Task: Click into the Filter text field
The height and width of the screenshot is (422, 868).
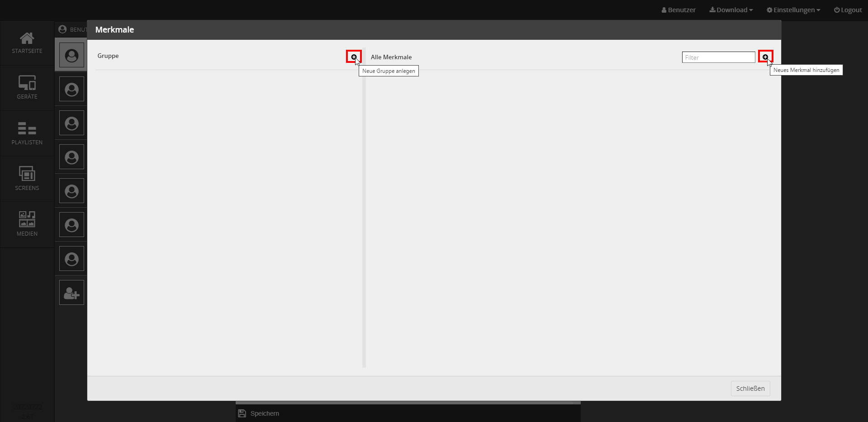Action: [718, 57]
